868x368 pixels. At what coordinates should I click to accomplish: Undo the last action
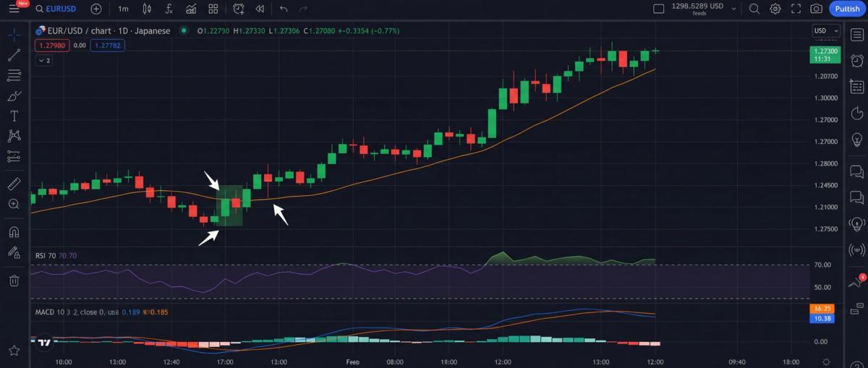point(284,9)
